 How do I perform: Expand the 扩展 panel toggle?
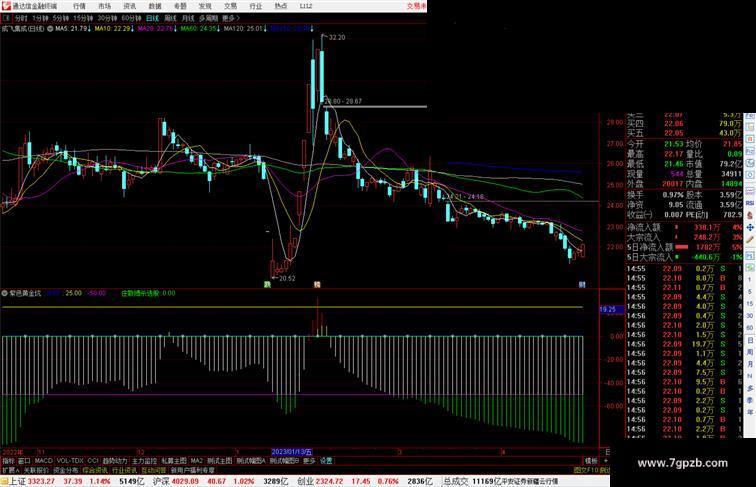click(x=10, y=470)
